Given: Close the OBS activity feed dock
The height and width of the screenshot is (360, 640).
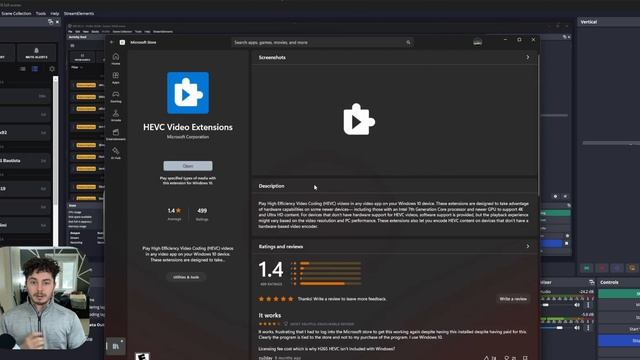Looking at the screenshot, I should pos(57,22).
